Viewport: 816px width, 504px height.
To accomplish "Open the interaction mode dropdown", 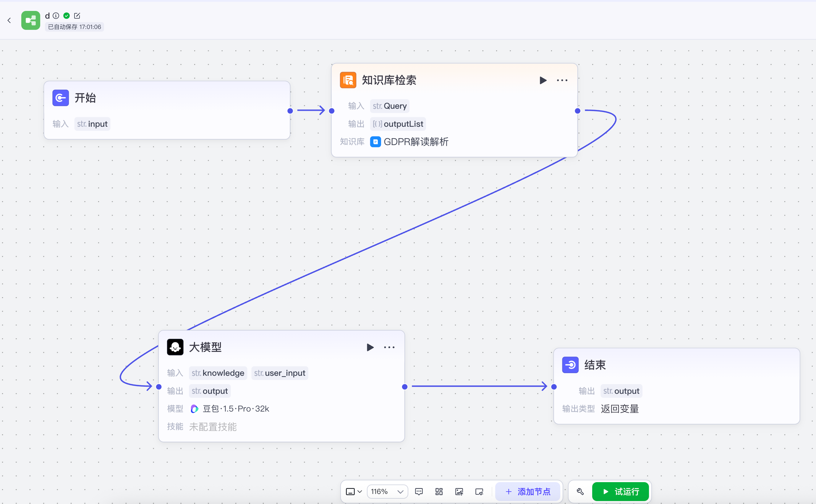I will [x=354, y=492].
